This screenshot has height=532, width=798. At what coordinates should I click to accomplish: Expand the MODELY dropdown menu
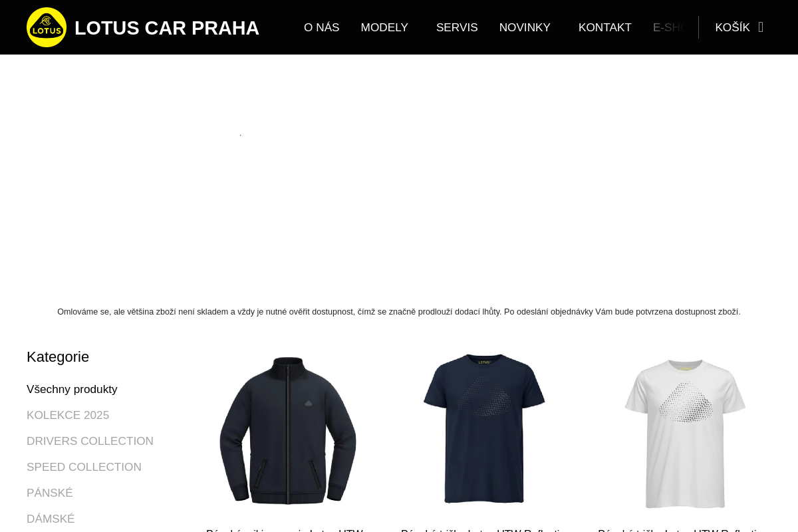(x=384, y=27)
